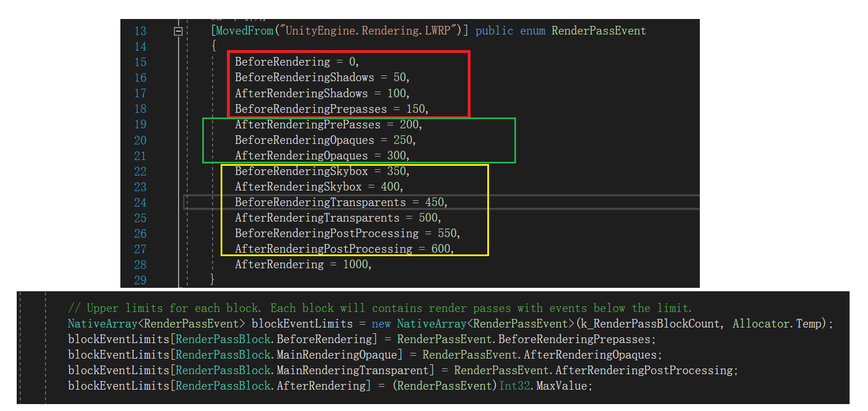Click RenderPassBlock.AfterRendering index

[271, 386]
